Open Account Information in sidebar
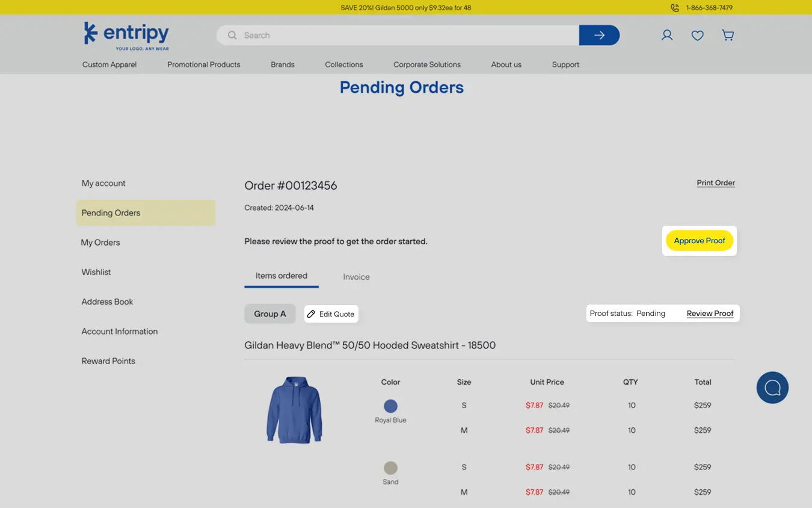812x508 pixels. point(120,332)
